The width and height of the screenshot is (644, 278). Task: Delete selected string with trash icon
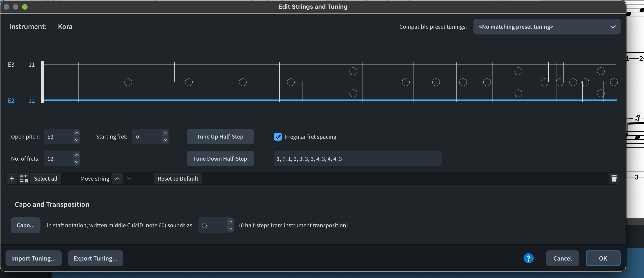614,179
